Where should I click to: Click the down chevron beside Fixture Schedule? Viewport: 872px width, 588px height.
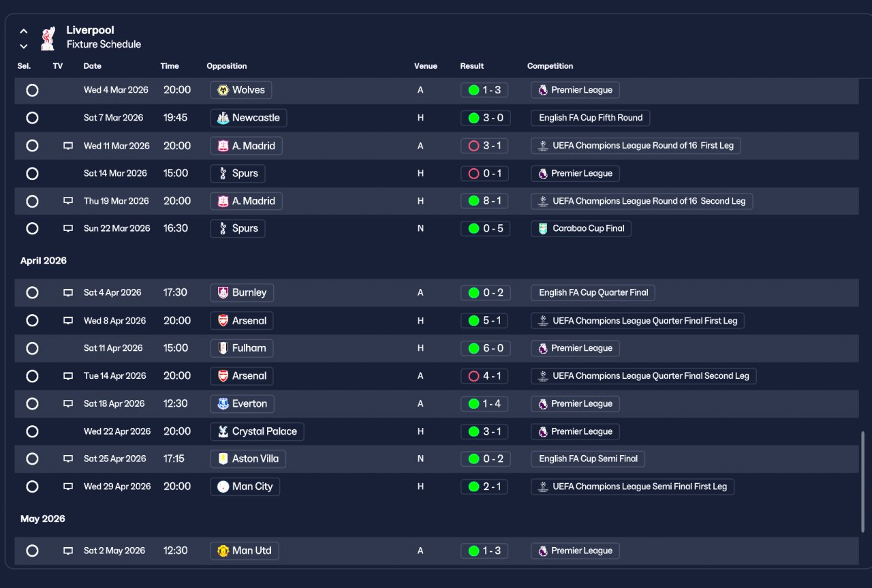tap(24, 46)
